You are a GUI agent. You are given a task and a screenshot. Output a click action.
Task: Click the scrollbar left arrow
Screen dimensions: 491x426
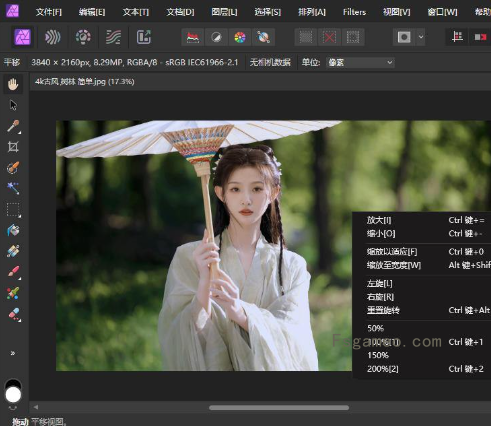[x=36, y=407]
